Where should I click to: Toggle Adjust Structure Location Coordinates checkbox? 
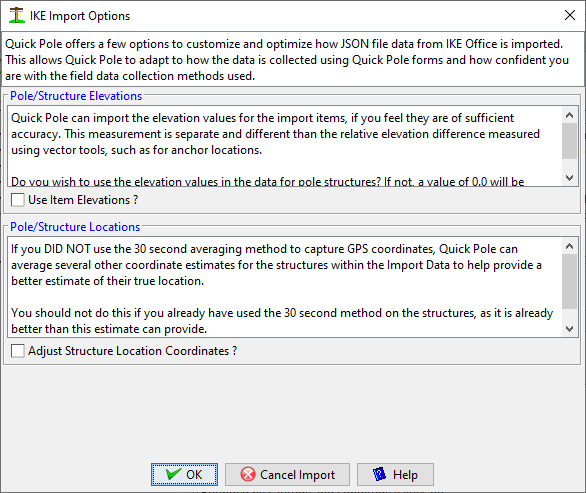pyautogui.click(x=18, y=351)
